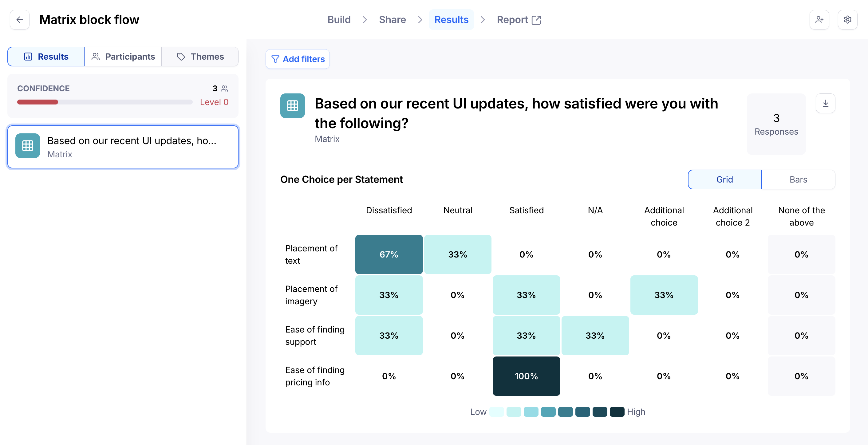The height and width of the screenshot is (445, 868).
Task: Go to the Share step
Action: (392, 20)
